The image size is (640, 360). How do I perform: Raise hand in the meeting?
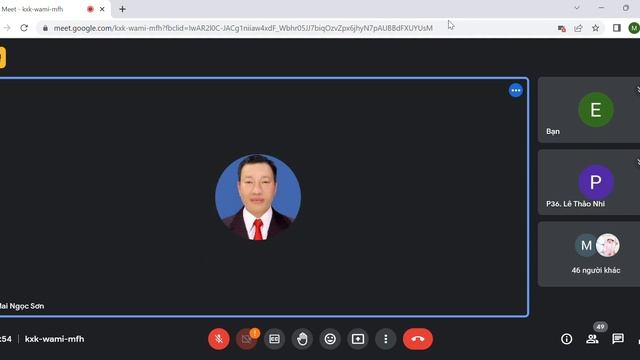tap(302, 339)
